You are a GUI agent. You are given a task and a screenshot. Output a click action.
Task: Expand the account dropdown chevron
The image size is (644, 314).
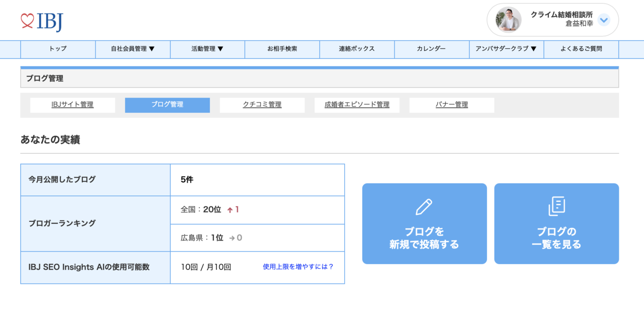click(x=604, y=20)
